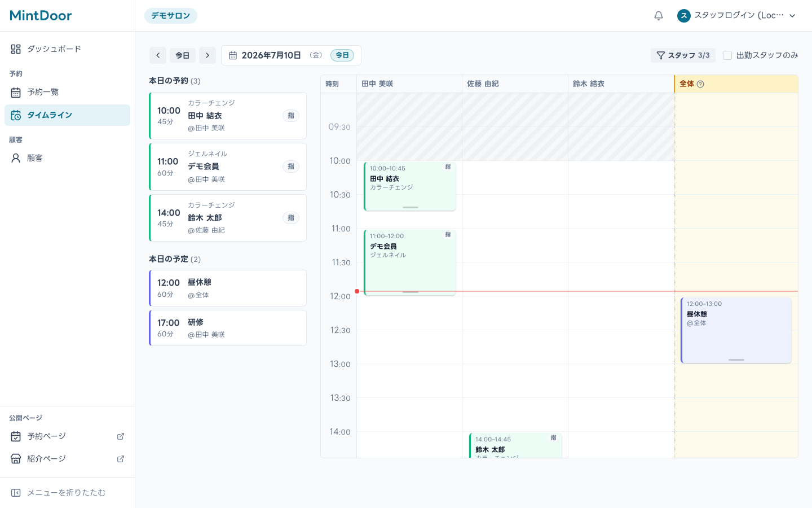Click the 今日 button
This screenshot has width=812, height=508.
click(183, 55)
